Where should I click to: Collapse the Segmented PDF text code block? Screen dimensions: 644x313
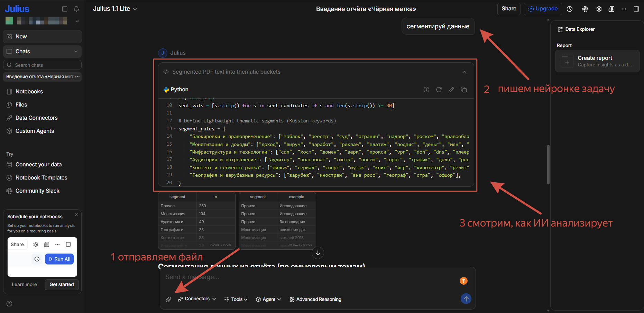point(464,72)
